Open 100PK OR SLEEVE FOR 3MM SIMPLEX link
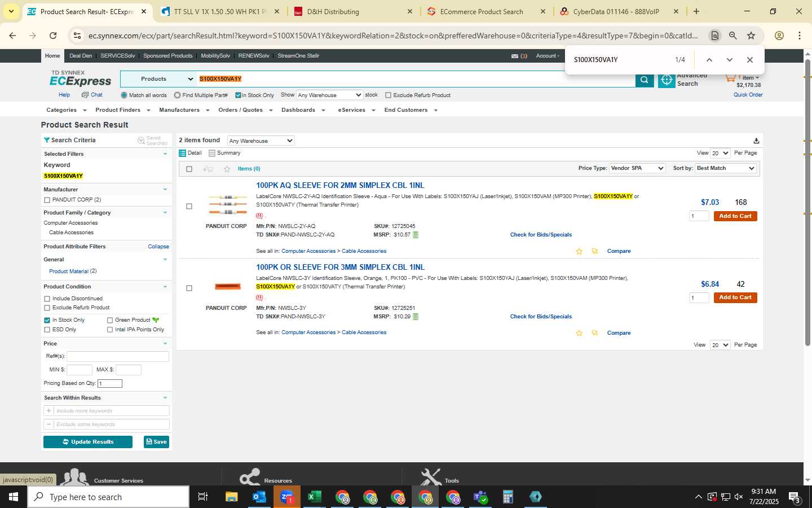The image size is (812, 508). pyautogui.click(x=340, y=267)
